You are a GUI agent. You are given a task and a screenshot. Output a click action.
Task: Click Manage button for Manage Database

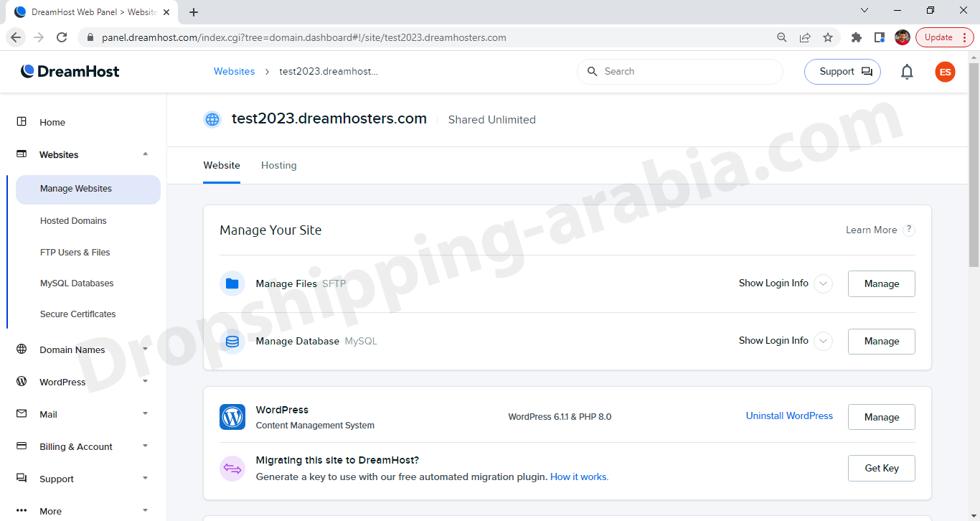click(881, 342)
